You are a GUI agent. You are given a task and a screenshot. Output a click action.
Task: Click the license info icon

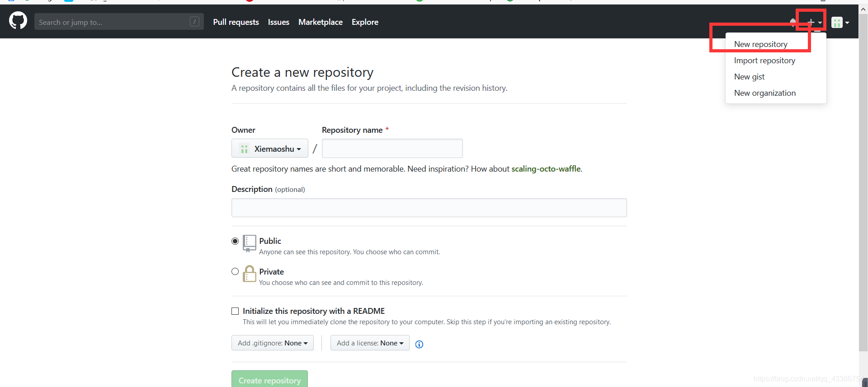[x=419, y=344]
